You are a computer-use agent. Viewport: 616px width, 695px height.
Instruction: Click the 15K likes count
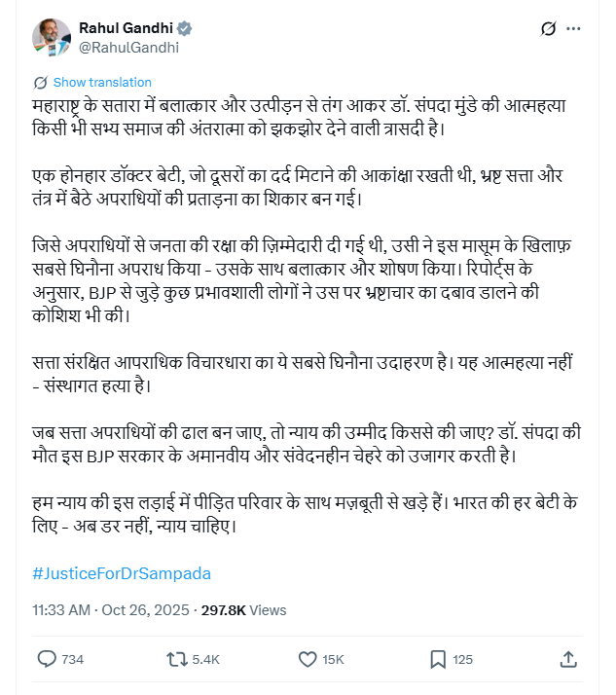(334, 660)
